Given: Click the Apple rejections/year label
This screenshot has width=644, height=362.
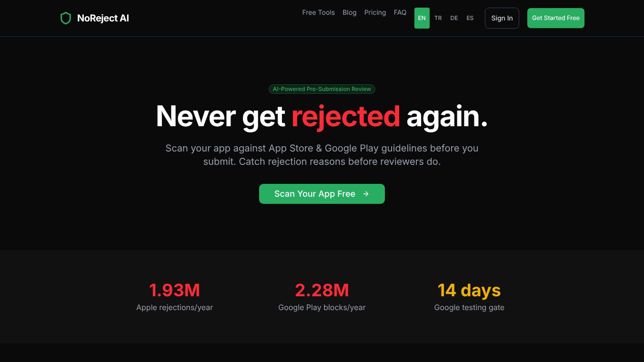Looking at the screenshot, I should (x=174, y=307).
